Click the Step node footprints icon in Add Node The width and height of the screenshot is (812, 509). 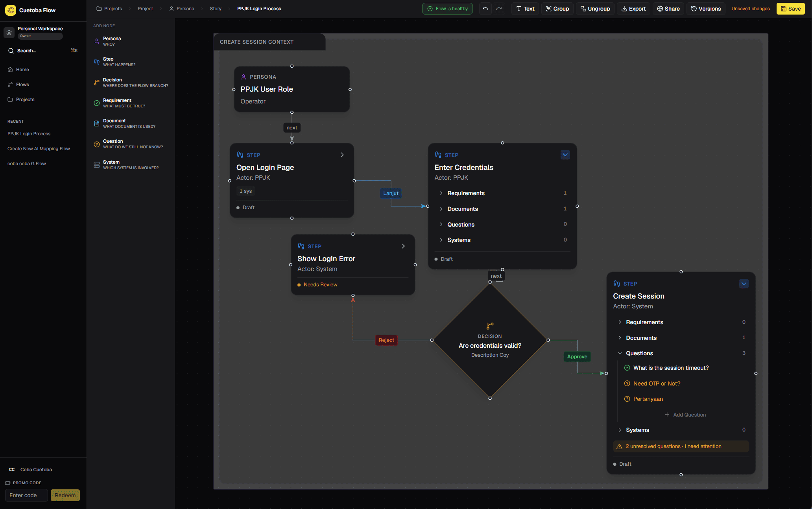97,62
